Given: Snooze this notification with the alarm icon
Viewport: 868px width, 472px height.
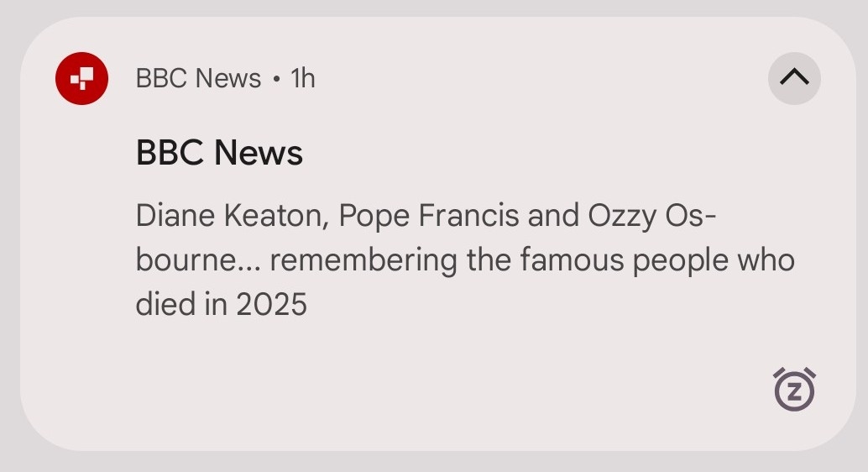Looking at the screenshot, I should [793, 390].
